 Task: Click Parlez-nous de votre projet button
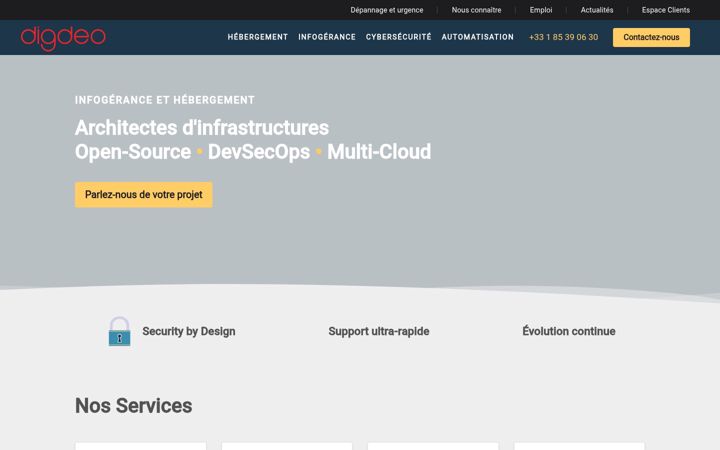point(144,195)
